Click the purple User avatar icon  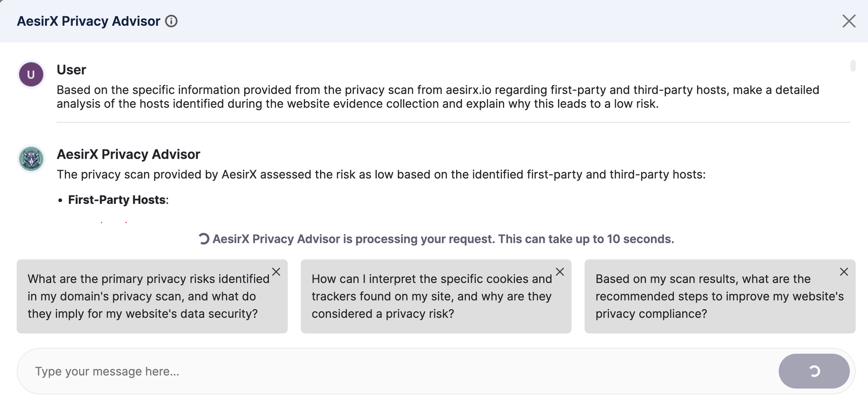pyautogui.click(x=31, y=75)
